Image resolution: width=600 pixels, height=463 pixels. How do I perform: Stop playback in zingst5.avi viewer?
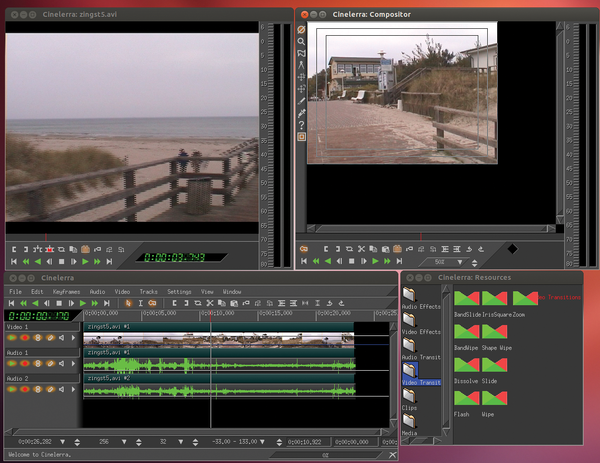(61, 262)
